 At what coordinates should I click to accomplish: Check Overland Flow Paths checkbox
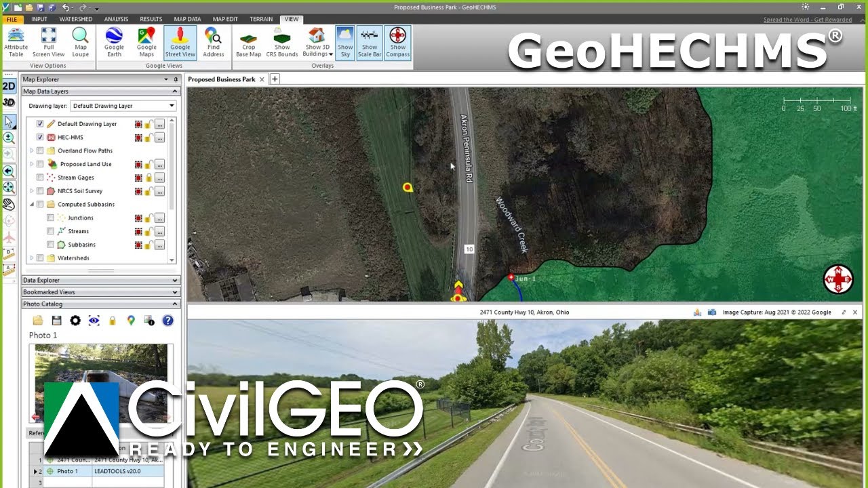pyautogui.click(x=40, y=150)
